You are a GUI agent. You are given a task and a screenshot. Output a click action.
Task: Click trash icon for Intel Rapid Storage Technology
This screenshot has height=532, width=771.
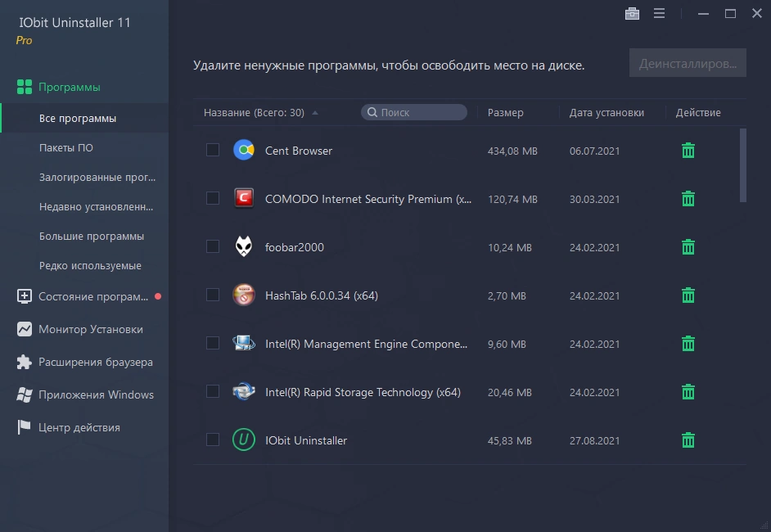click(688, 392)
